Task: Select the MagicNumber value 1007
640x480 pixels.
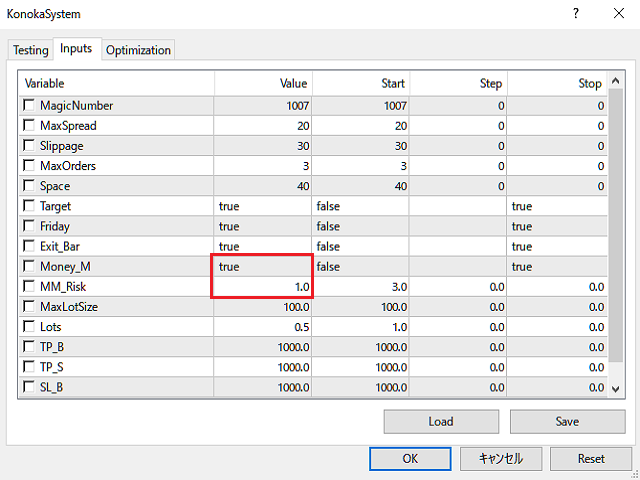Action: (263, 106)
